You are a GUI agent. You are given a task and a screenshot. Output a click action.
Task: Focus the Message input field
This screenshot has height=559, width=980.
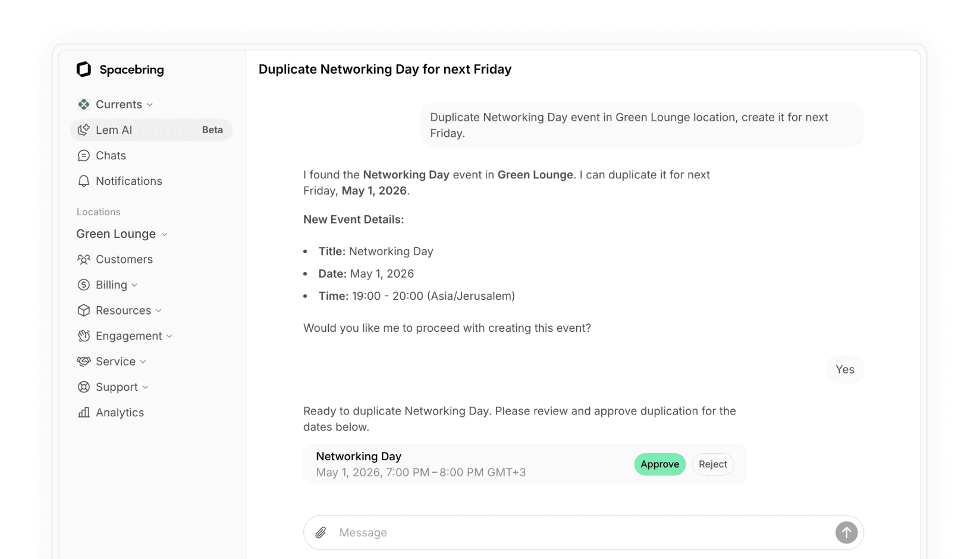583,533
